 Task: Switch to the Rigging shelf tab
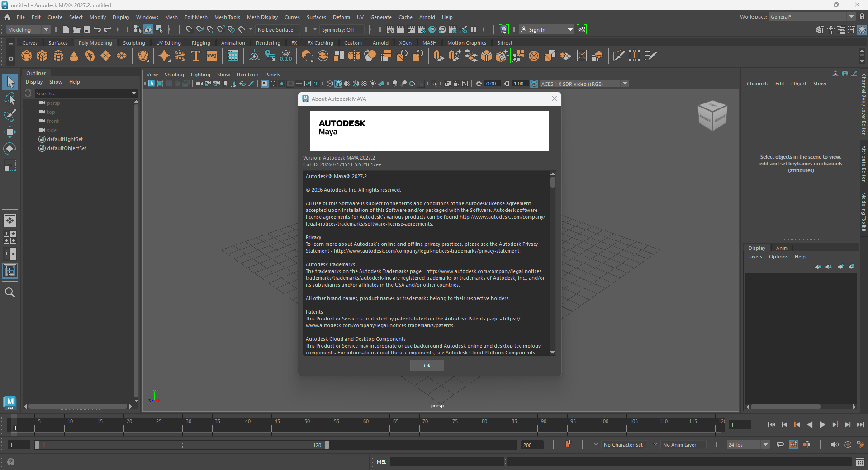click(x=201, y=43)
